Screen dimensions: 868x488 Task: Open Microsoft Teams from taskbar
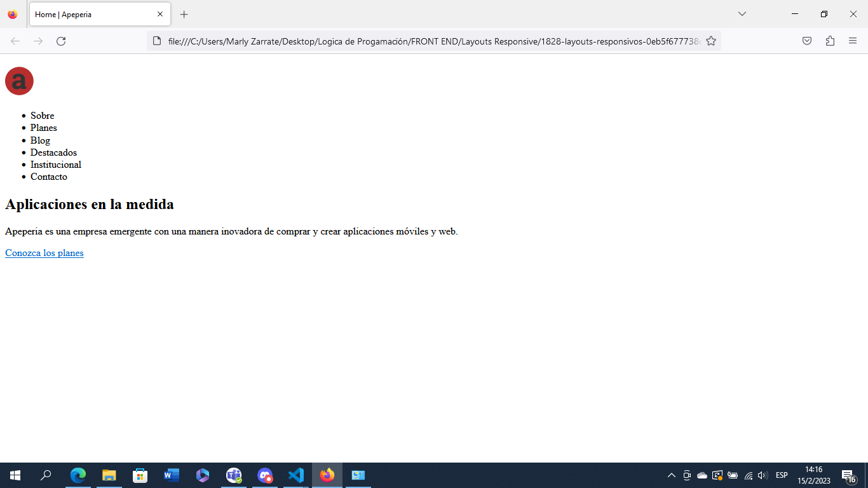point(234,475)
